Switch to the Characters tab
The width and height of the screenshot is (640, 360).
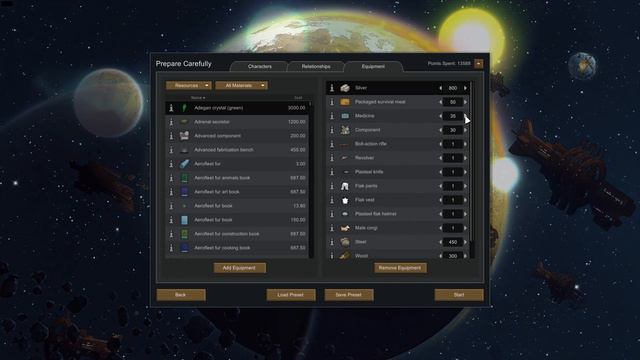tap(260, 66)
